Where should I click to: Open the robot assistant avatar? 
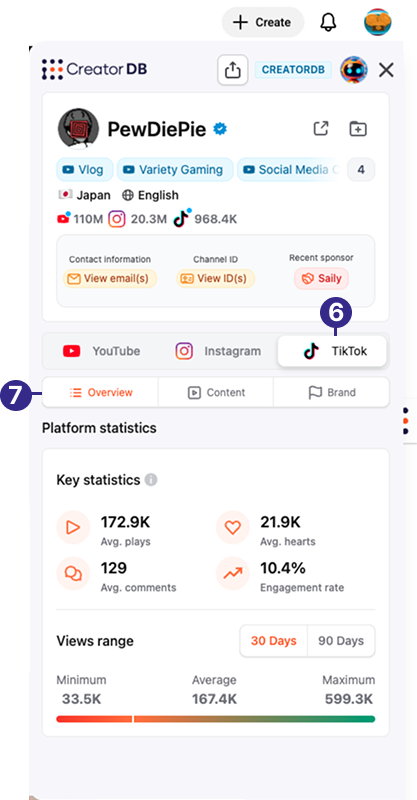coord(354,70)
